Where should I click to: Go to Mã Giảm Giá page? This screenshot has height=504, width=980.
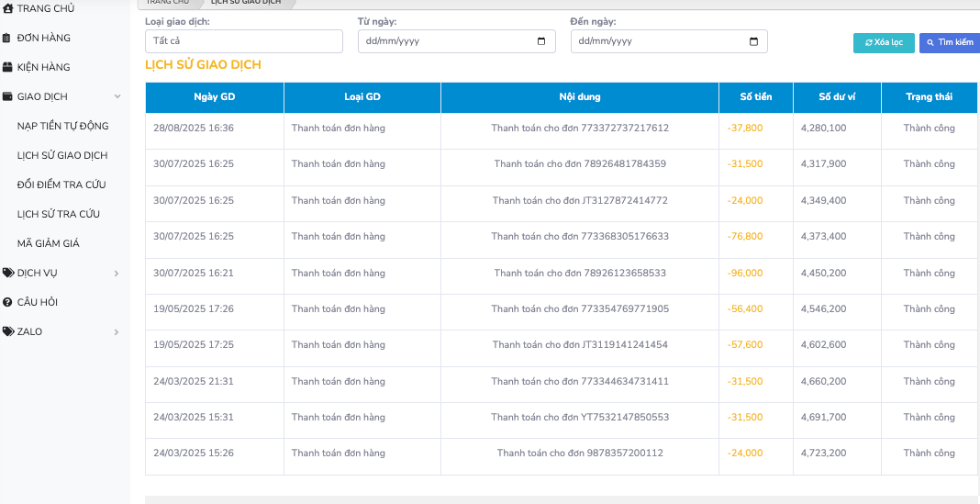[x=49, y=243]
